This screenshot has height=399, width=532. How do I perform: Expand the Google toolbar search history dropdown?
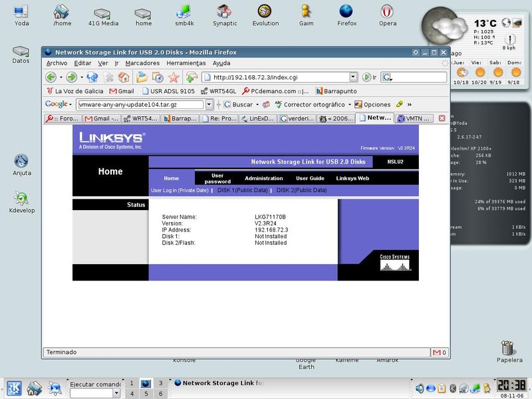[209, 104]
